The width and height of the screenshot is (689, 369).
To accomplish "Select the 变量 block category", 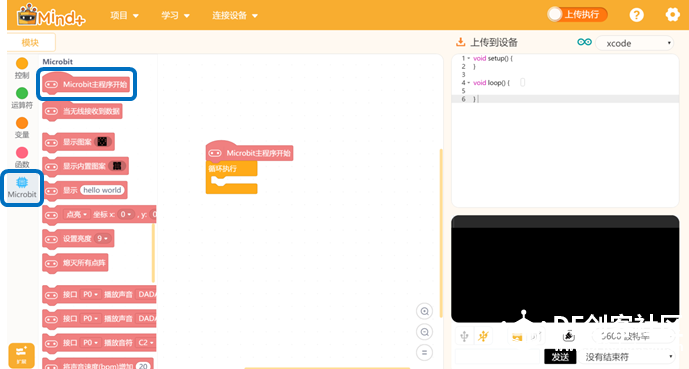I will 22,128.
